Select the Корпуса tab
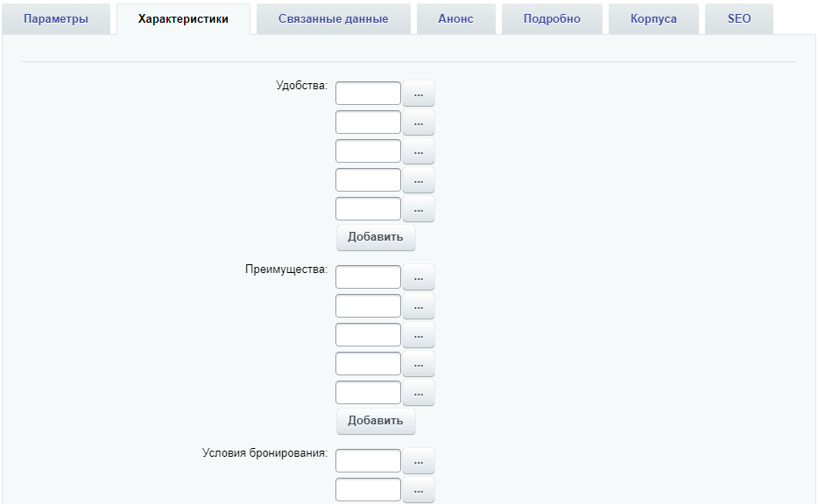818x504 pixels. point(653,19)
